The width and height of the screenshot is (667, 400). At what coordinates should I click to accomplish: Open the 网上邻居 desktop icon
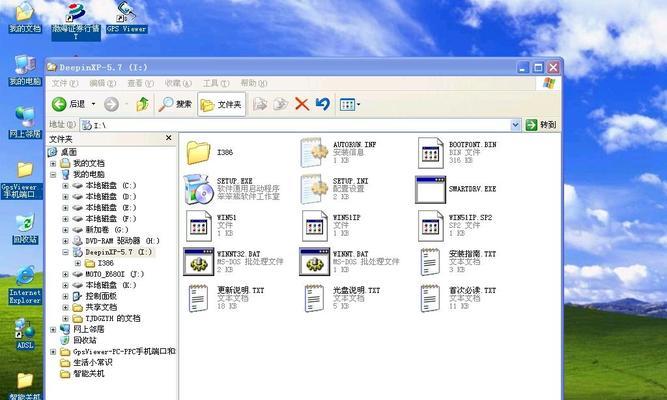point(25,123)
